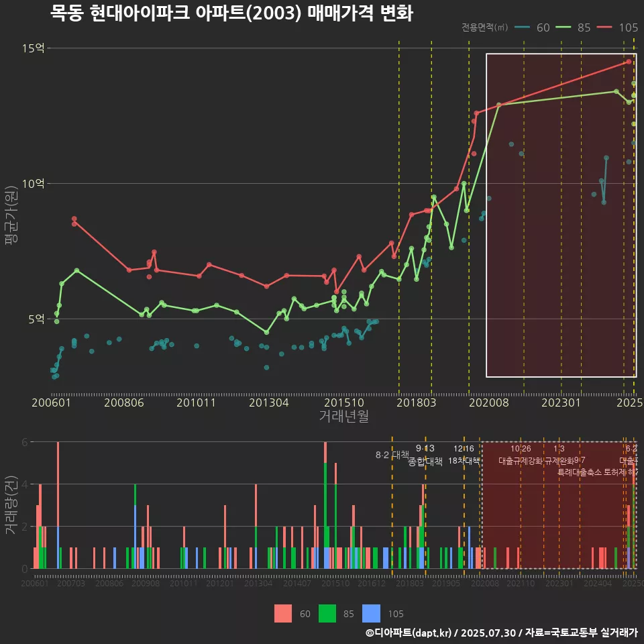Click the '201201' label under the volume chart
This screenshot has height=644, width=644.
(x=220, y=583)
